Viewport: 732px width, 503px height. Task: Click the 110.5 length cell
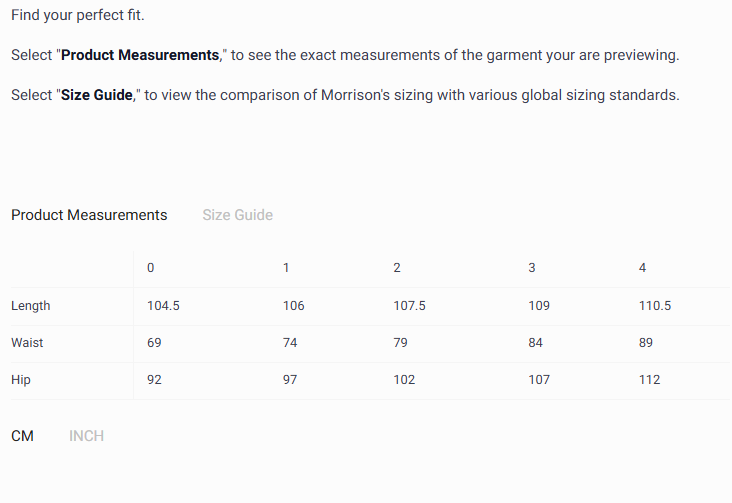[654, 306]
